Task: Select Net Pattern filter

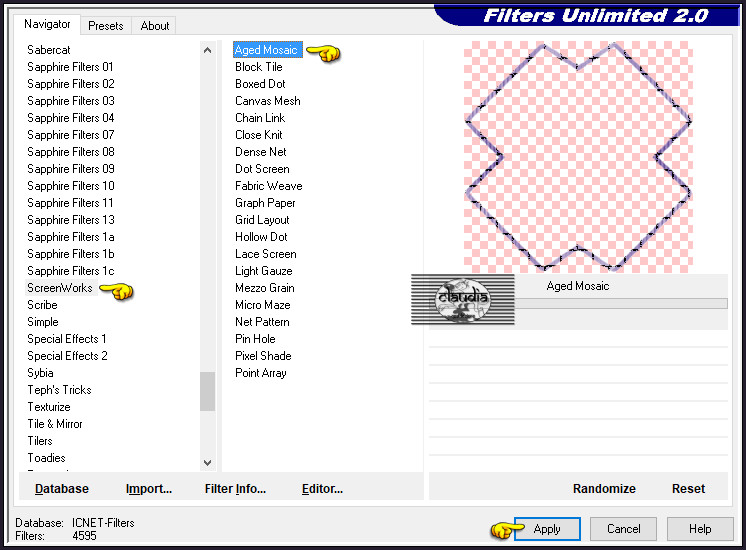Action: point(262,322)
